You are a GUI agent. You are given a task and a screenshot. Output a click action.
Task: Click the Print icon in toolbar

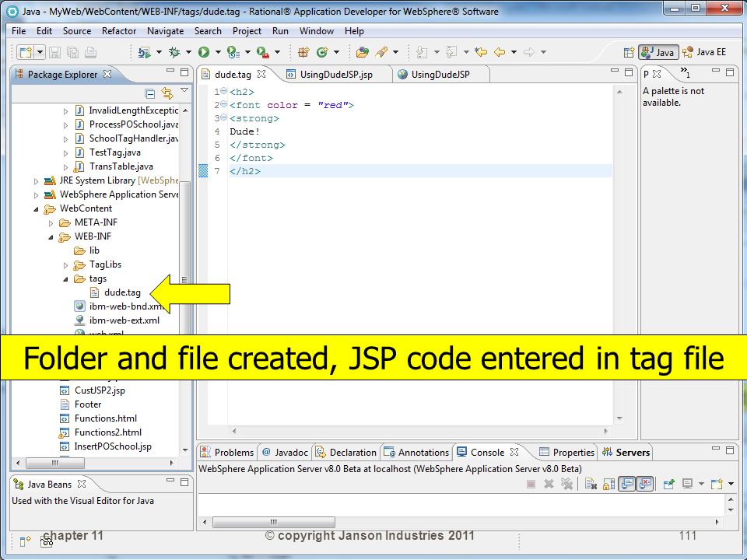(x=90, y=52)
